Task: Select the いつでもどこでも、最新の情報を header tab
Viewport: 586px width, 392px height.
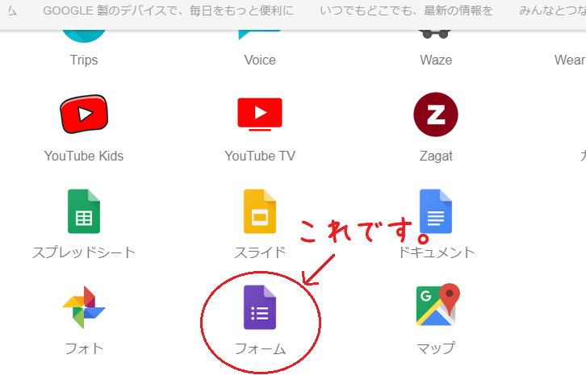Action: click(x=406, y=10)
